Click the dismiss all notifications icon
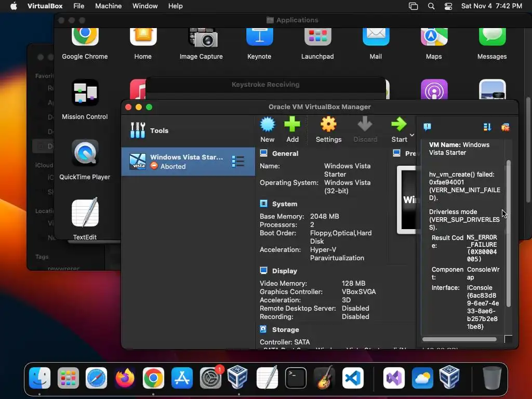 (505, 127)
